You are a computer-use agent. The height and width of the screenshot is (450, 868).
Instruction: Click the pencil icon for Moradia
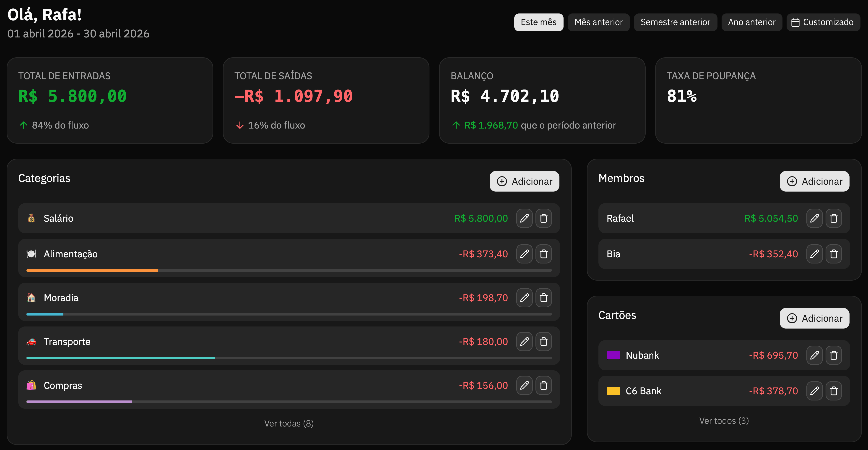tap(524, 298)
